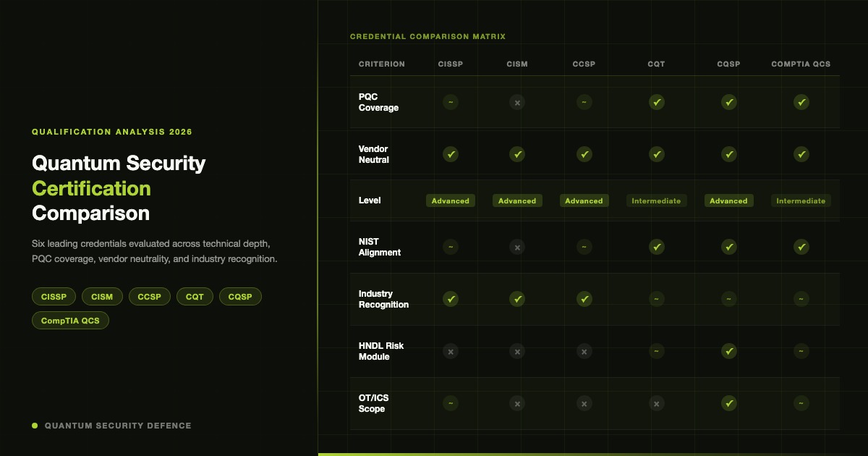Viewport: 868px width, 456px height.
Task: Select the CQSP tag pill
Action: (x=240, y=297)
